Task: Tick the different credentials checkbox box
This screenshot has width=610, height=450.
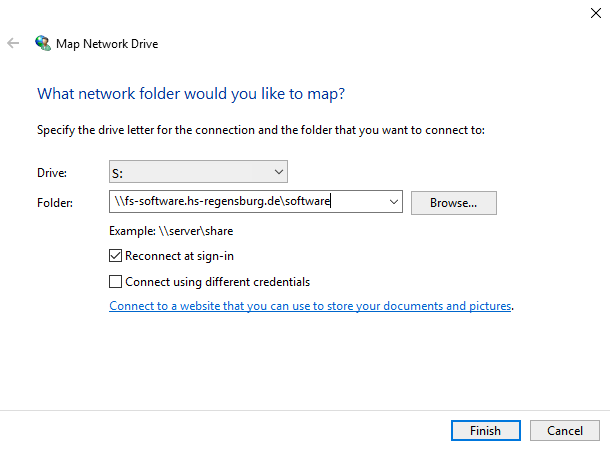Action: click(116, 282)
